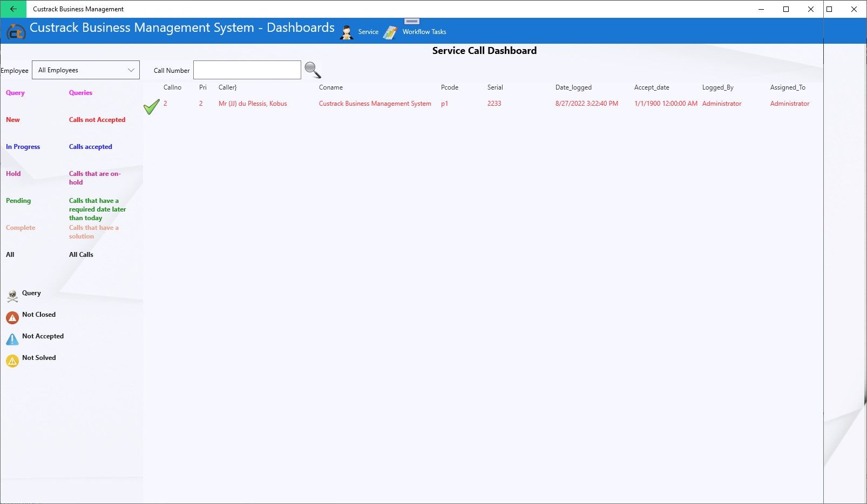Filter by In Progress calls
Image resolution: width=867 pixels, height=504 pixels.
pyautogui.click(x=23, y=147)
